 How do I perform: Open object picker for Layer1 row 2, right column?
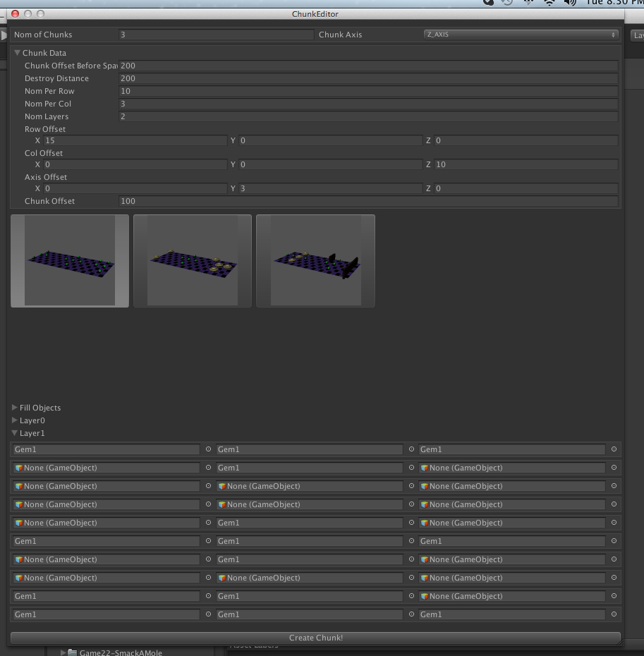click(x=614, y=468)
